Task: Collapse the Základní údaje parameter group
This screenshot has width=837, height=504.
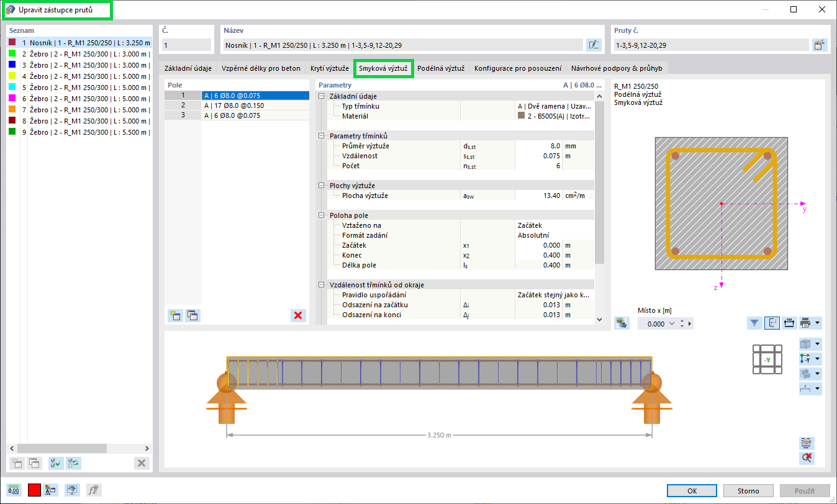Action: (x=322, y=96)
